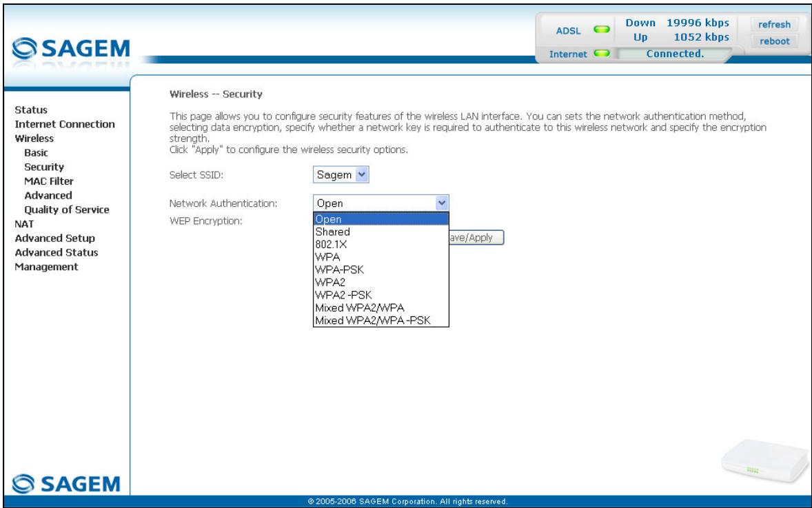Open Wireless Advanced settings

(x=48, y=195)
